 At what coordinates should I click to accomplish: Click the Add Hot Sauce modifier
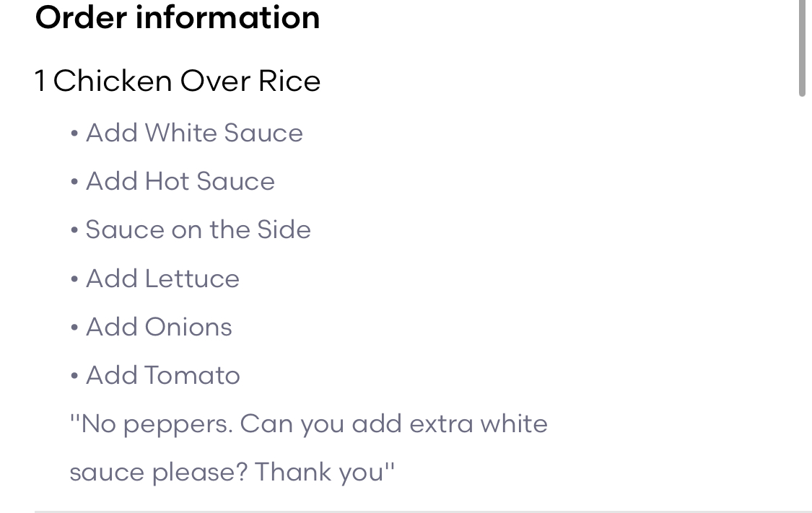tap(180, 181)
